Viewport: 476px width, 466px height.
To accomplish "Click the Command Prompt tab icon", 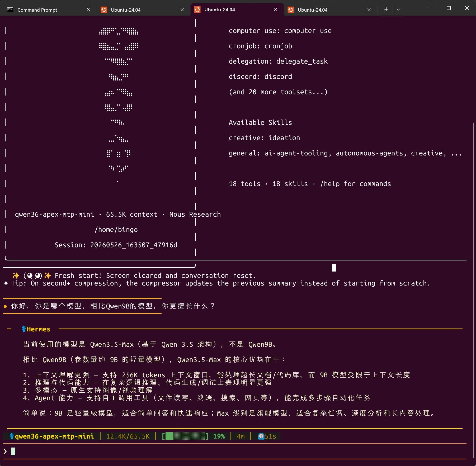I will tap(10, 10).
